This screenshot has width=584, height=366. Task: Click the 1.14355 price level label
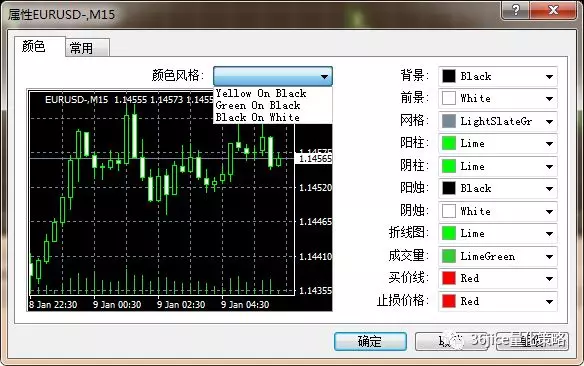pos(315,291)
